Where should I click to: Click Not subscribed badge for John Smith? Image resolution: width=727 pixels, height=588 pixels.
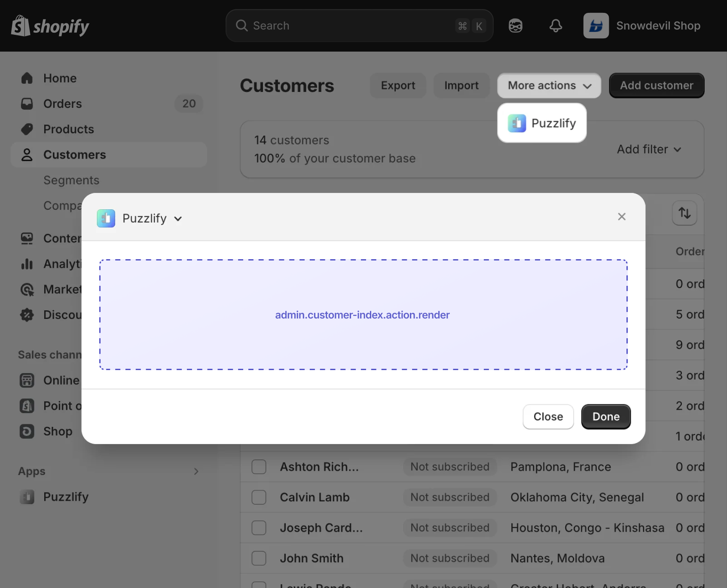[450, 558]
